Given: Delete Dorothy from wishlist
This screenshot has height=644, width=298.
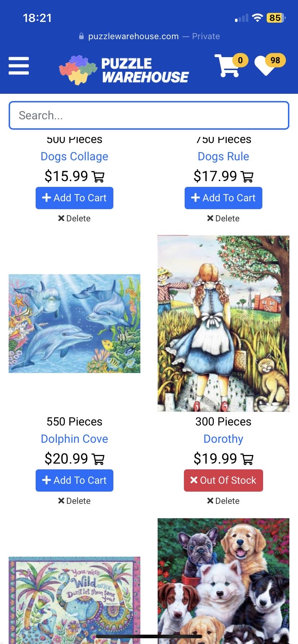Looking at the screenshot, I should [223, 501].
